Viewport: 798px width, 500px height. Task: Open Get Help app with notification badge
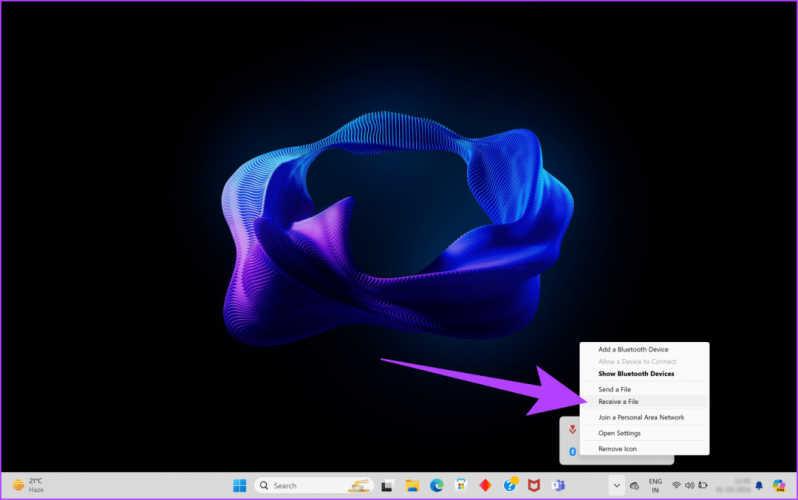(x=510, y=485)
